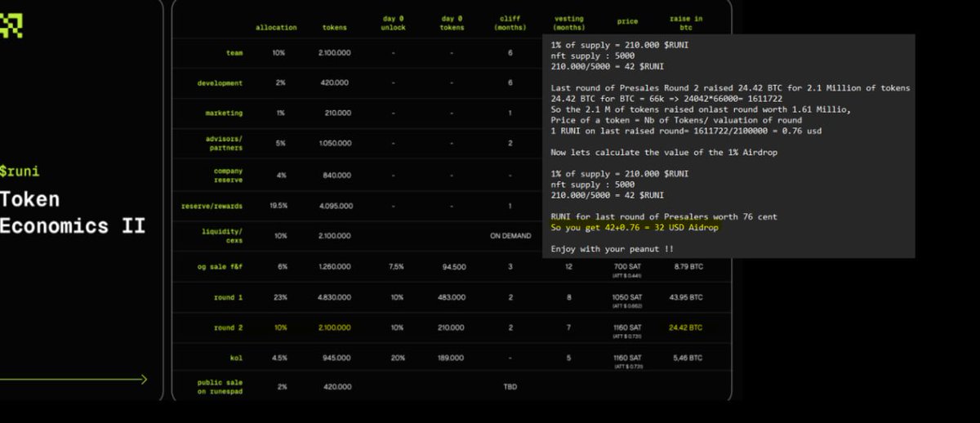Click the 1.050.000 tokens value for advisors/partners
This screenshot has height=423, width=980.
tap(335, 144)
